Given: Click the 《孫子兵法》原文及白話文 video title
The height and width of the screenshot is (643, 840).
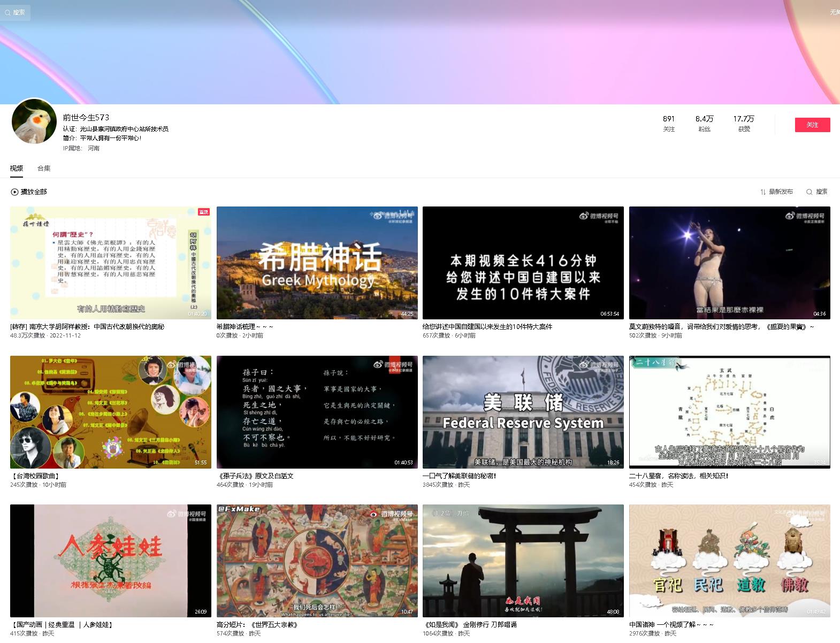Looking at the screenshot, I should coord(255,476).
